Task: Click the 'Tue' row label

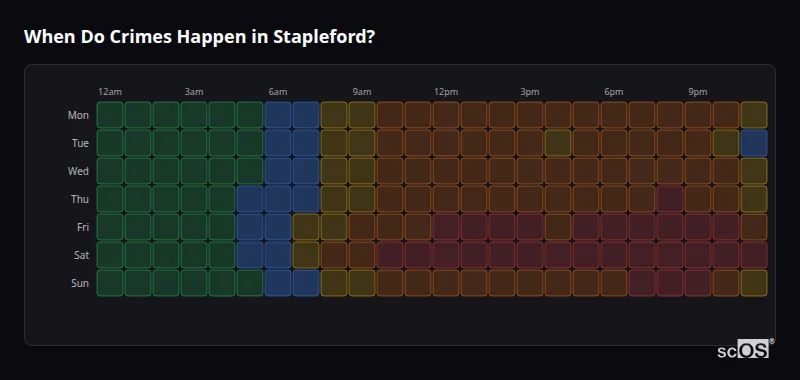Action: pyautogui.click(x=80, y=143)
